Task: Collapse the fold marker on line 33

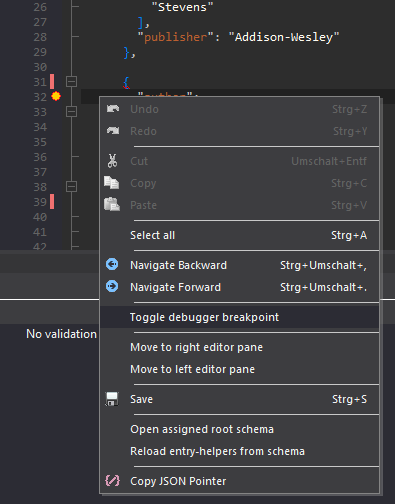Action: pos(71,111)
